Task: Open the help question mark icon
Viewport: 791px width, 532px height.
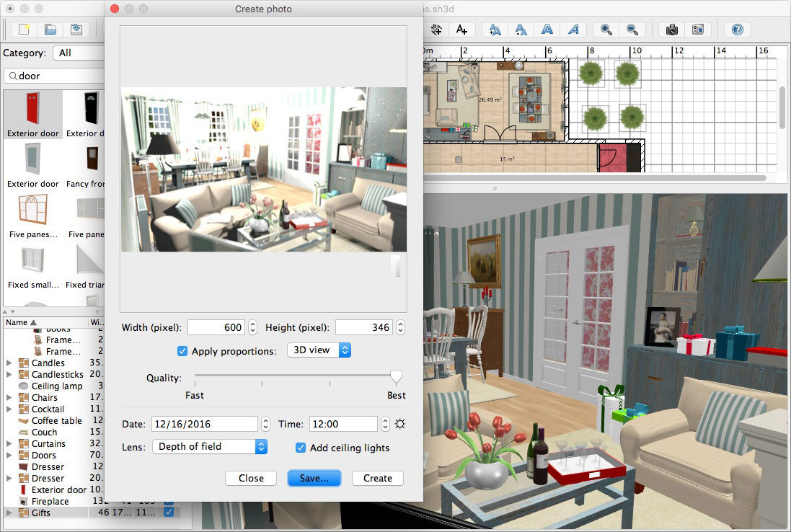Action: [737, 30]
